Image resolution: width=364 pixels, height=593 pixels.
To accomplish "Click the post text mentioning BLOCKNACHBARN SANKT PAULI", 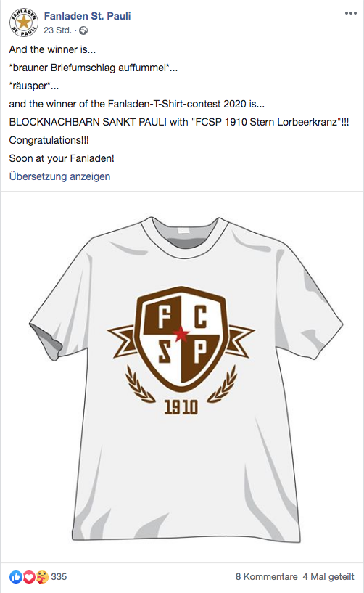I will 179,122.
